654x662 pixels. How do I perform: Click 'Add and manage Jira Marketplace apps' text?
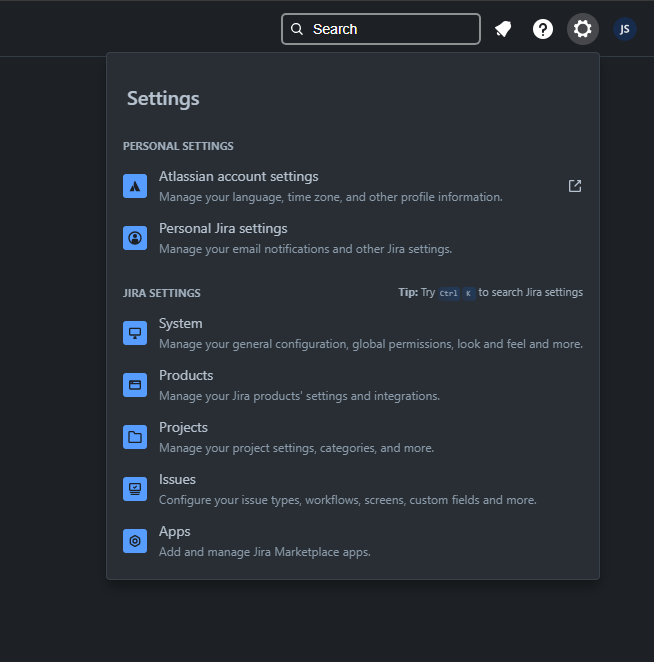pos(265,552)
